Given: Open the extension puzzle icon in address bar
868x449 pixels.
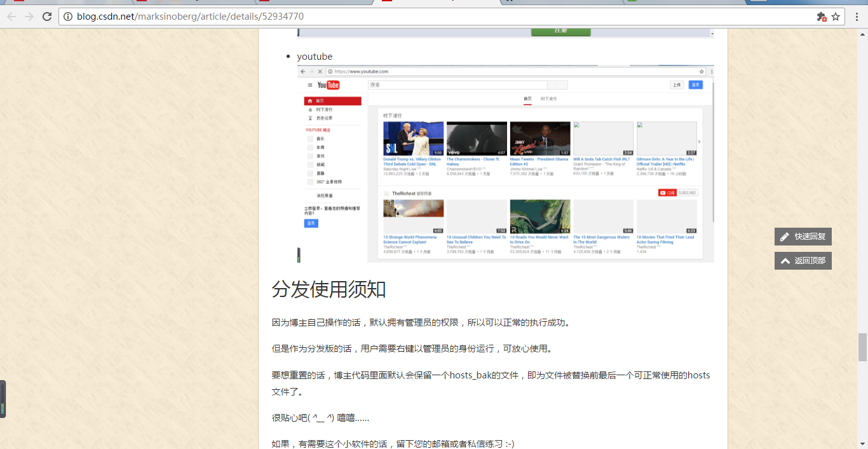Looking at the screenshot, I should tap(822, 17).
